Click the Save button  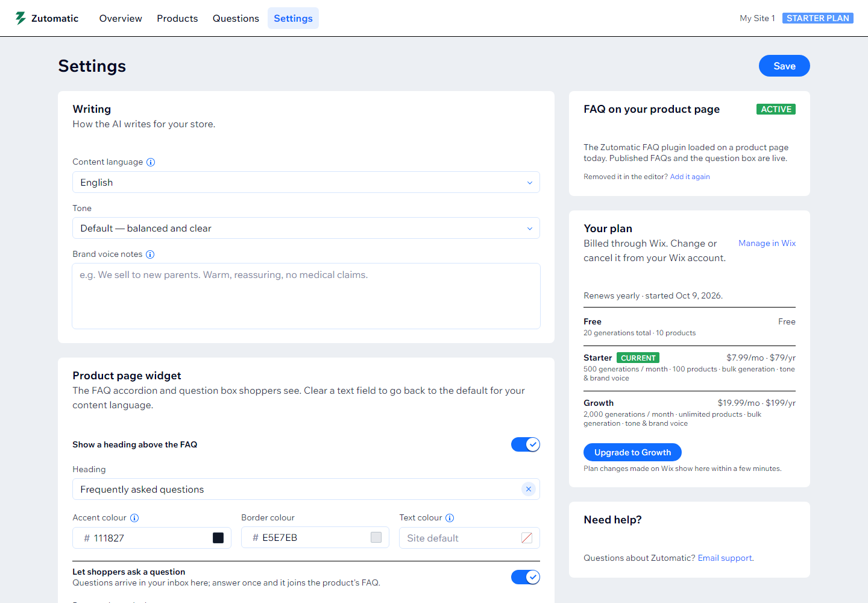coord(784,66)
